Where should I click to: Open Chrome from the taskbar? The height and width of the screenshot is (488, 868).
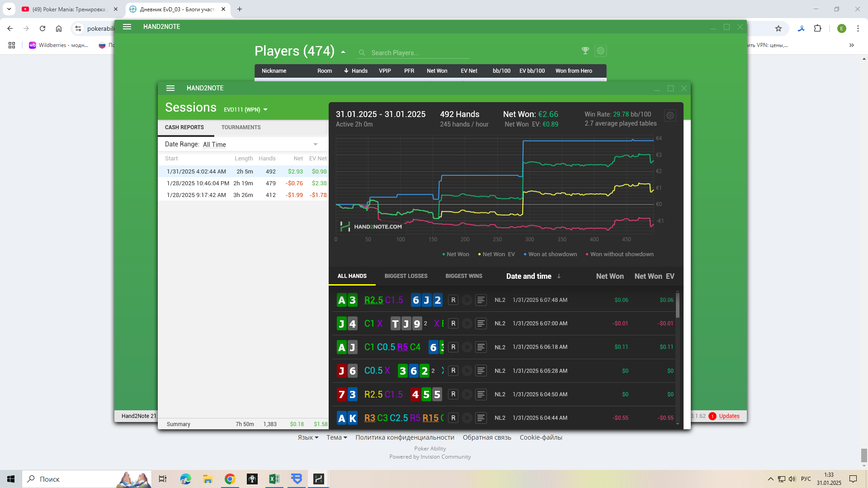coord(230,479)
